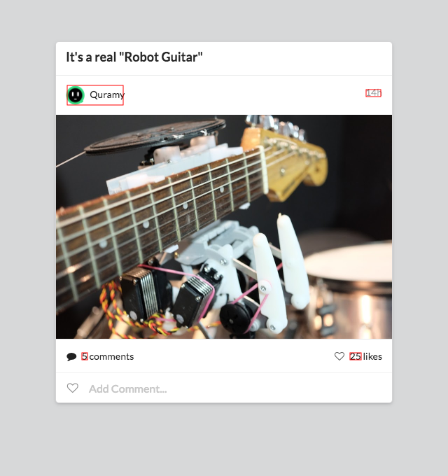Like the post using heart beside likes

[x=339, y=356]
